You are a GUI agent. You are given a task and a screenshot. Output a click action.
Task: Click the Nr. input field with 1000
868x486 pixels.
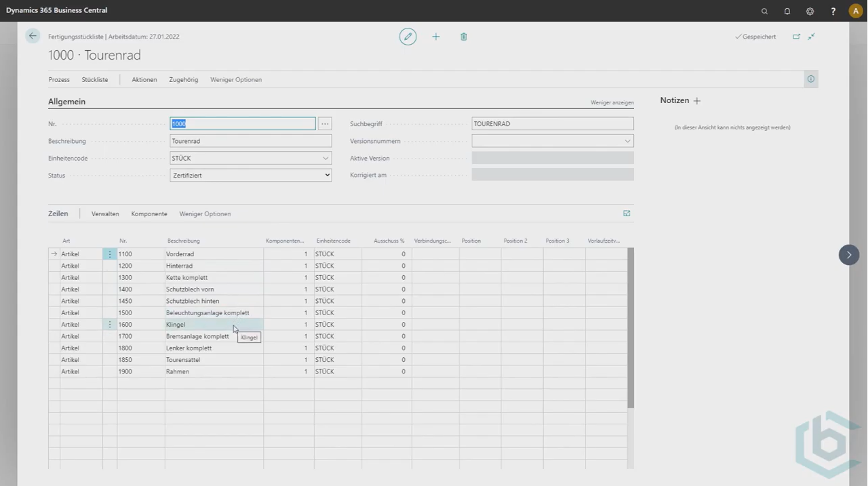coord(242,124)
